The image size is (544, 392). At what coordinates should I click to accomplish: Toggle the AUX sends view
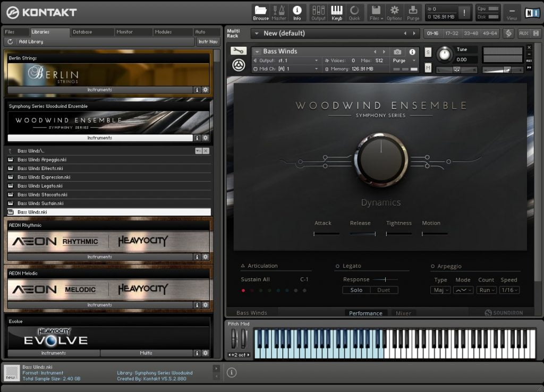pos(524,33)
